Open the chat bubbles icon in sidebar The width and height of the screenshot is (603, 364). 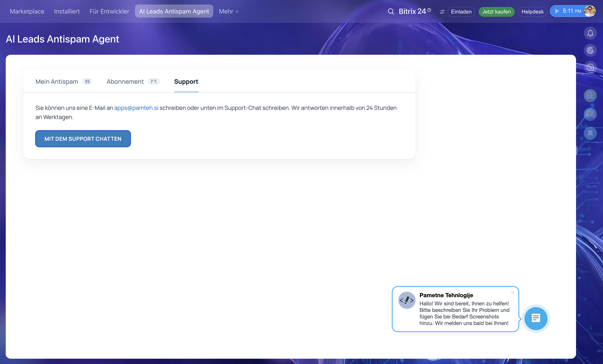(x=590, y=114)
